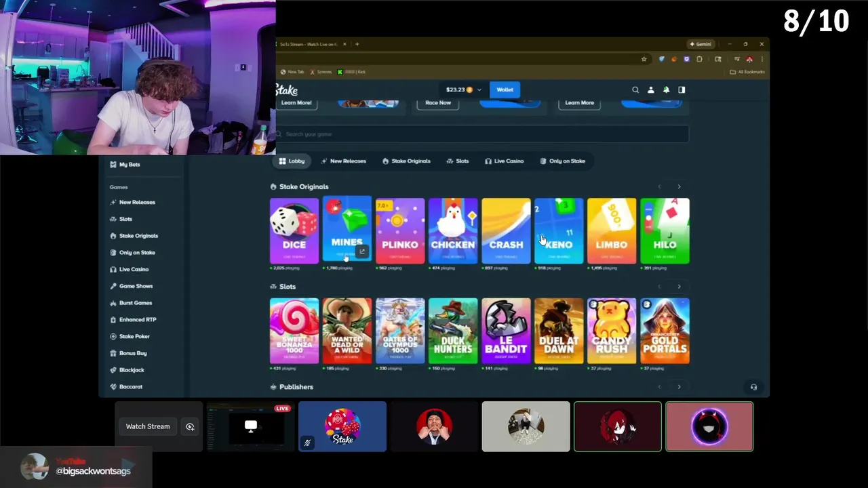Click the Slots row previous arrow
The width and height of the screenshot is (868, 488).
pos(659,287)
